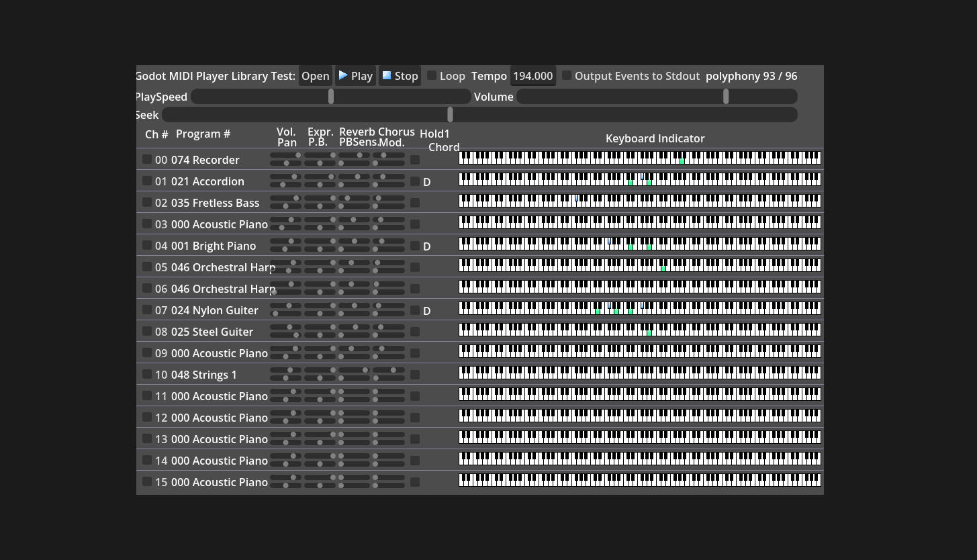Click the keyboard indicator for channel 00 Recorder

point(639,159)
